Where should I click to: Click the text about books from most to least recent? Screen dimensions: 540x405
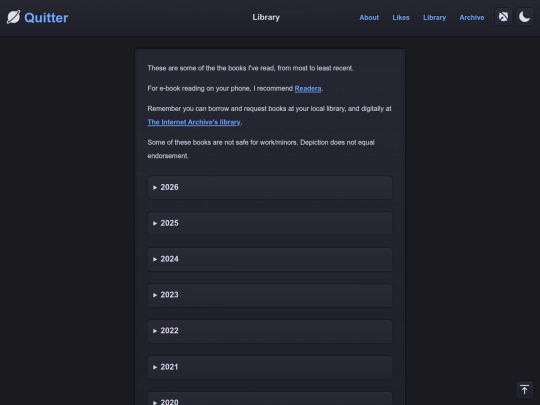point(250,68)
